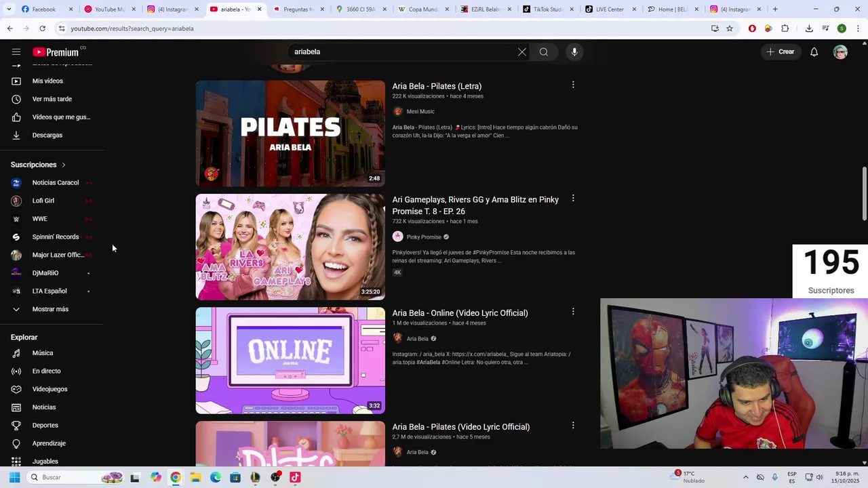This screenshot has width=868, height=488.
Task: Reload the page
Action: click(42, 28)
